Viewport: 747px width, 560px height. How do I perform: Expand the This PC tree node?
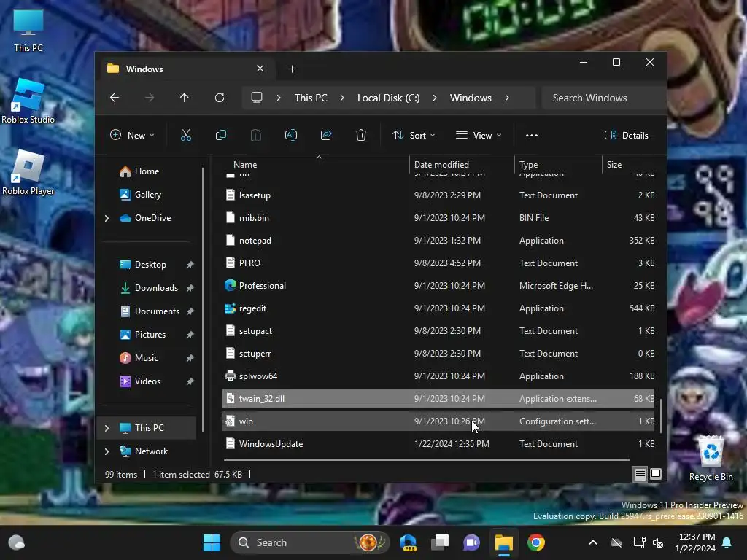107,428
